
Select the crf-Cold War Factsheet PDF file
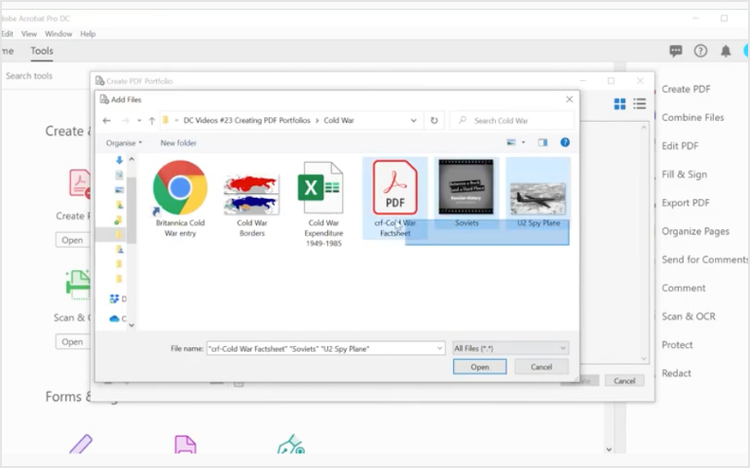point(395,199)
